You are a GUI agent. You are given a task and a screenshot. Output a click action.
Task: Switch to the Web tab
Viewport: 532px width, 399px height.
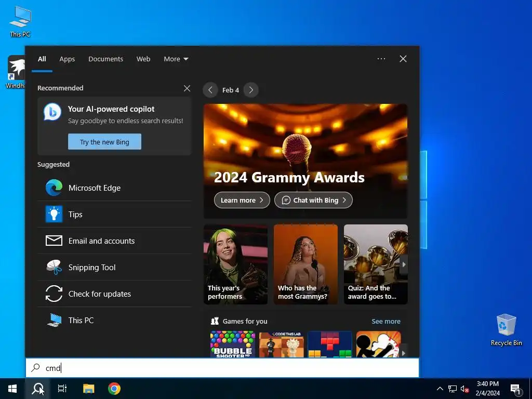(143, 59)
